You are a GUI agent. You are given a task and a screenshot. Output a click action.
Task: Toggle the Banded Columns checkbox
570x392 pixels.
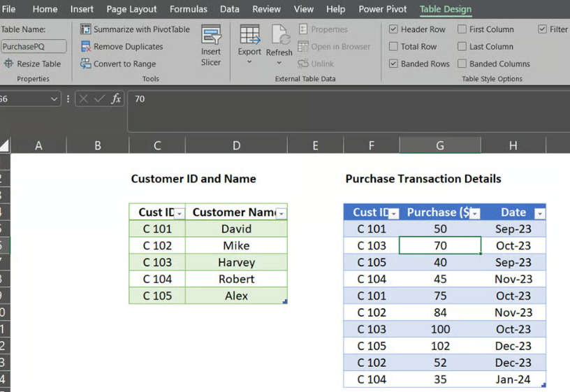tap(462, 64)
